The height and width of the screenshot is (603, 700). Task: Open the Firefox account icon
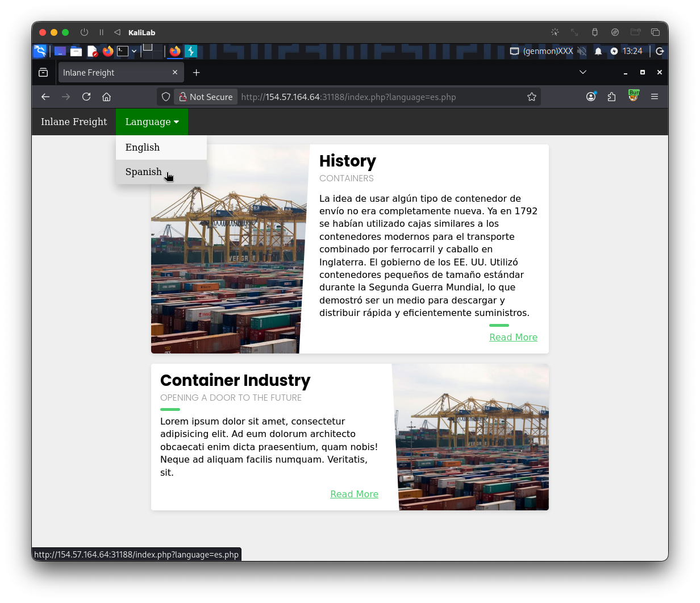(591, 97)
